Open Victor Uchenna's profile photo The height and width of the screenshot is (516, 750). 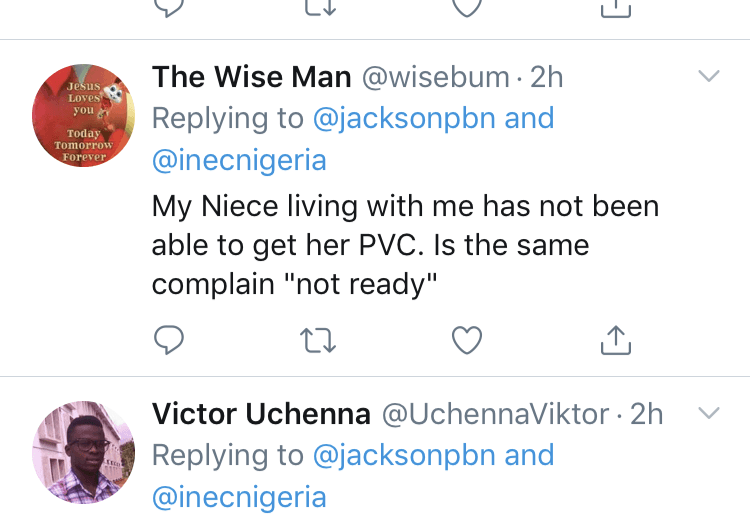(84, 452)
